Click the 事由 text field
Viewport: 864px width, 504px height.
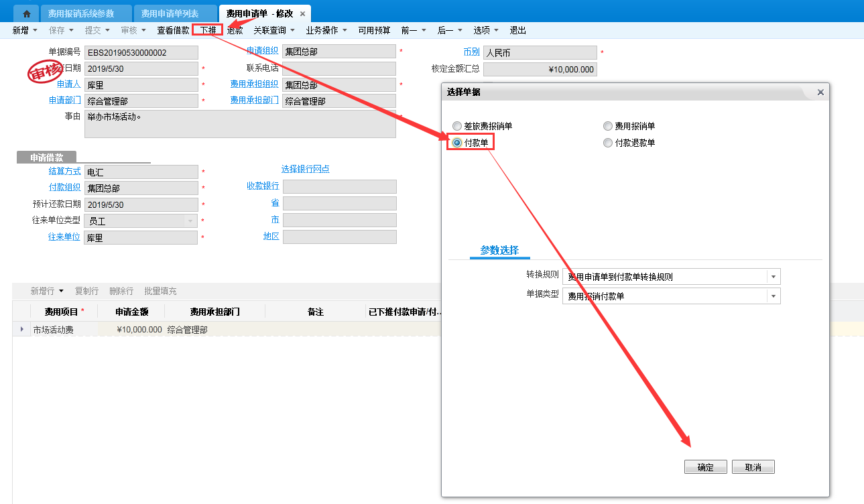240,124
